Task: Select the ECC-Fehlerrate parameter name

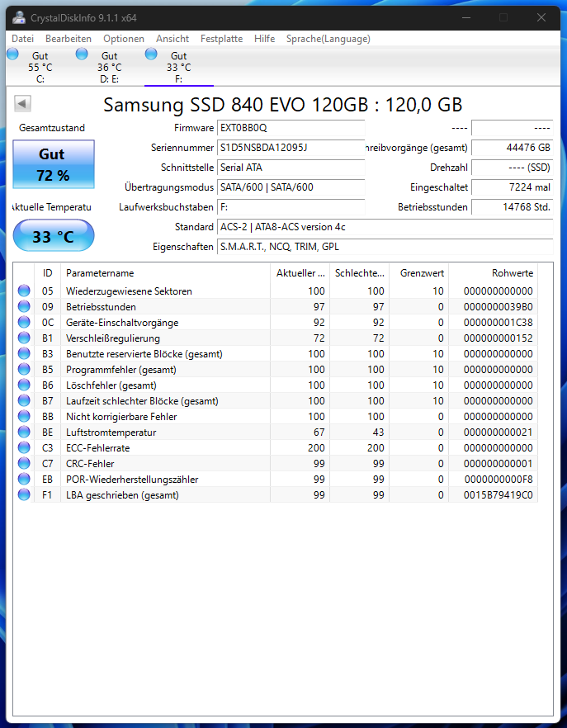Action: 98,448
